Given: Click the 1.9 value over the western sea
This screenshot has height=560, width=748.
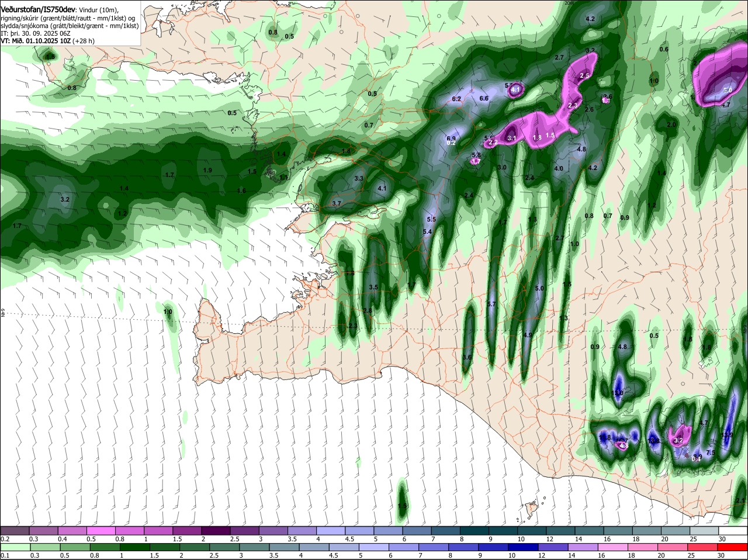Looking at the screenshot, I should tap(207, 170).
